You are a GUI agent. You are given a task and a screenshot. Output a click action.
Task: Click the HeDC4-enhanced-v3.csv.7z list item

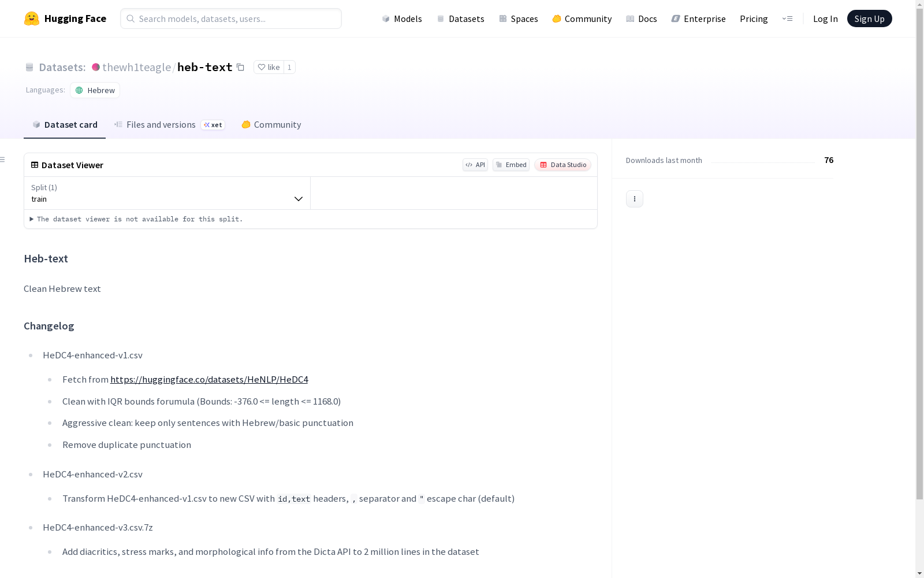(x=98, y=527)
